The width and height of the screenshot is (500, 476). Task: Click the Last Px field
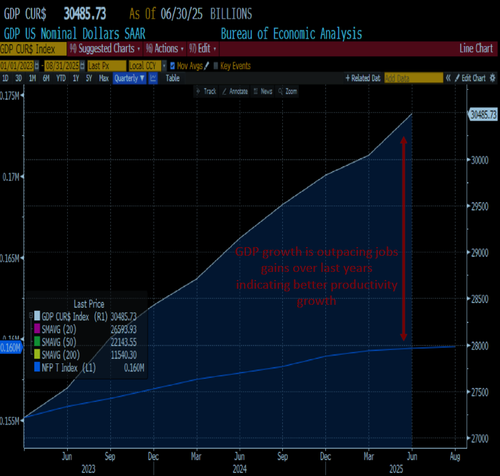pyautogui.click(x=107, y=66)
